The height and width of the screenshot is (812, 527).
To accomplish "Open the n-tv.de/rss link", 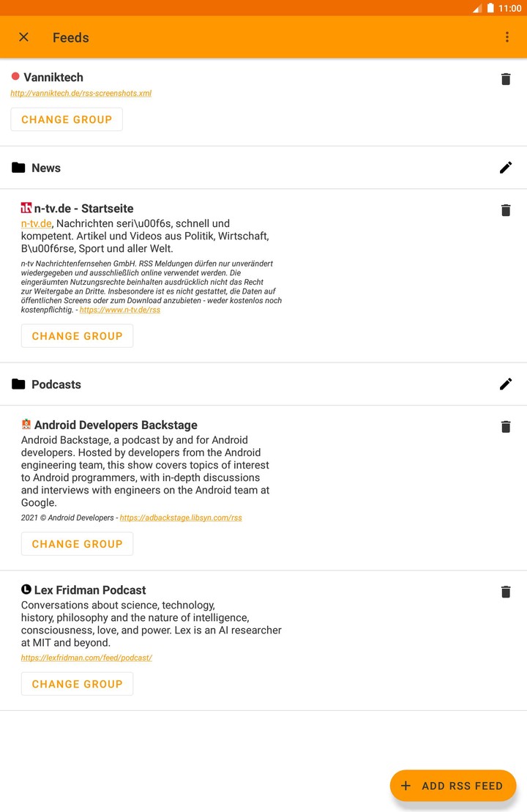I will tap(119, 310).
